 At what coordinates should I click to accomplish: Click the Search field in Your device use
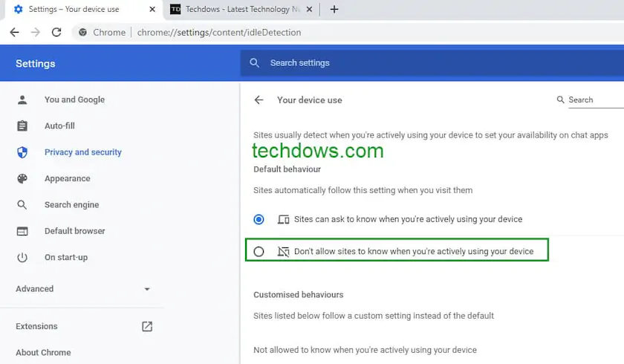596,100
